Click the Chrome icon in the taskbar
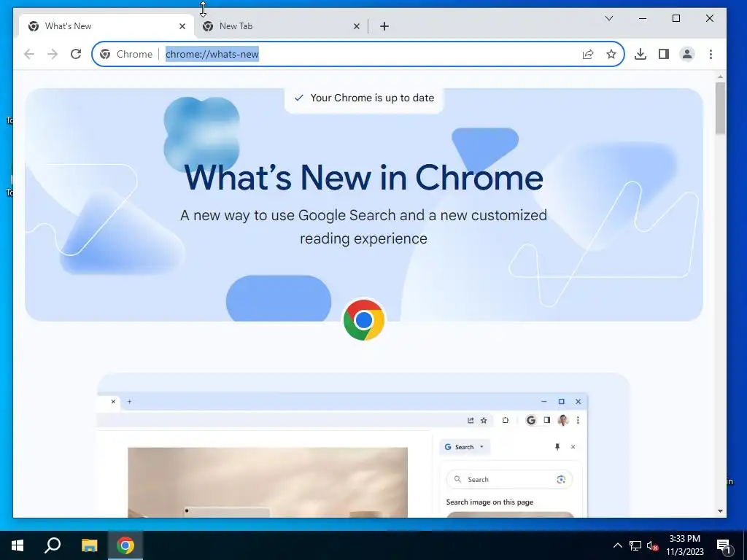 pos(125,545)
